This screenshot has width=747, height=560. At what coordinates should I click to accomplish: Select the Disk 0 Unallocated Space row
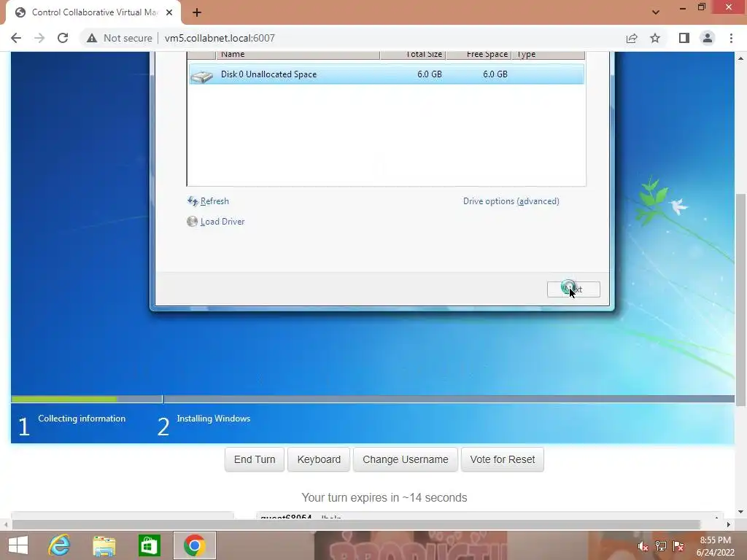(386, 74)
